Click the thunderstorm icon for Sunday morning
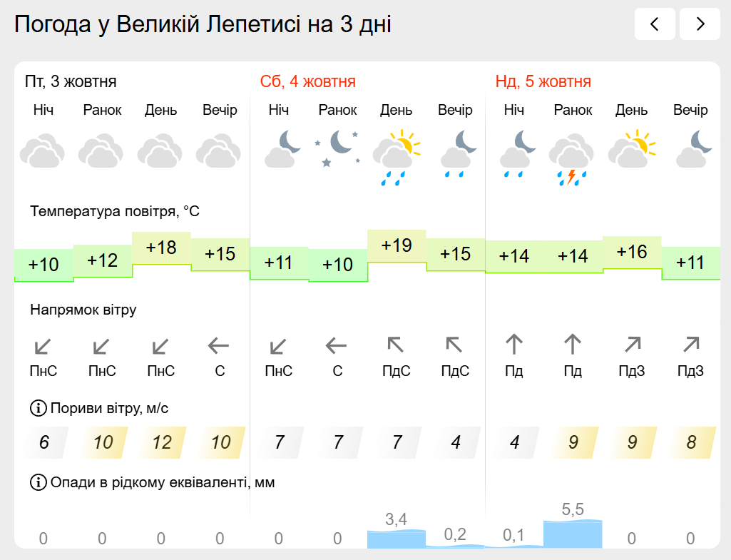 coord(572,160)
